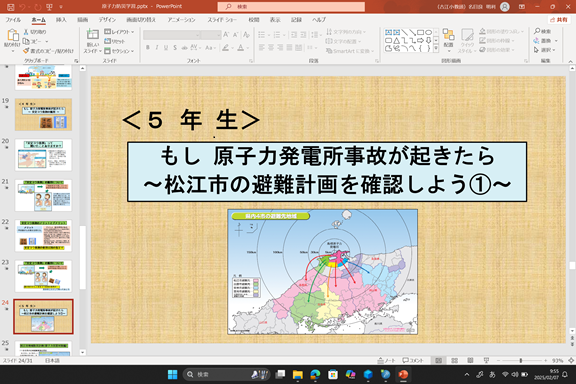Toggle Italic formatting
Viewport: 576px width, 384px height.
(157, 48)
